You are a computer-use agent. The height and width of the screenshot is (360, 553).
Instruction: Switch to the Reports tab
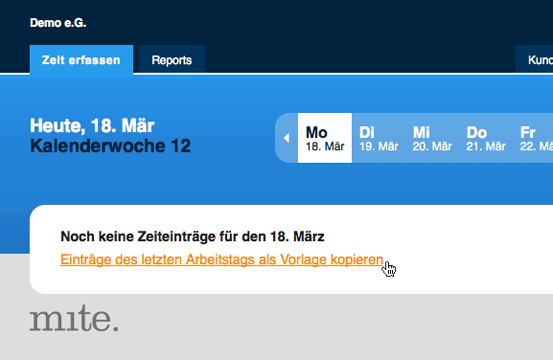172,60
